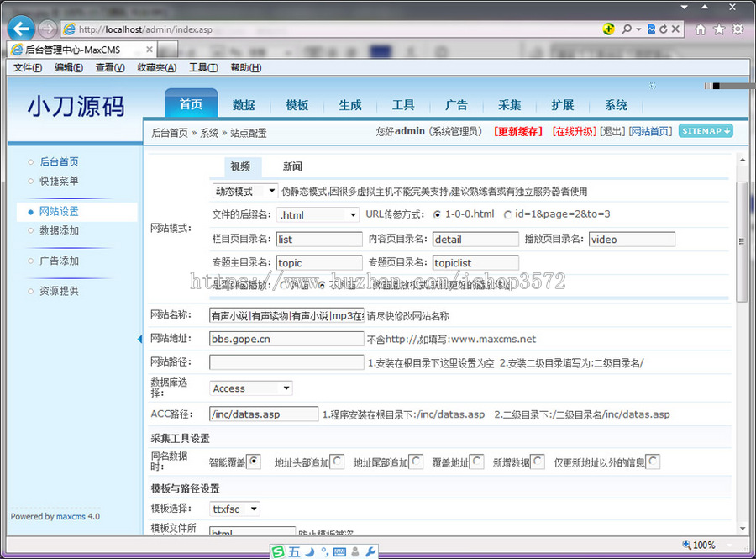Open 数据添加 in the sidebar

[x=59, y=230]
